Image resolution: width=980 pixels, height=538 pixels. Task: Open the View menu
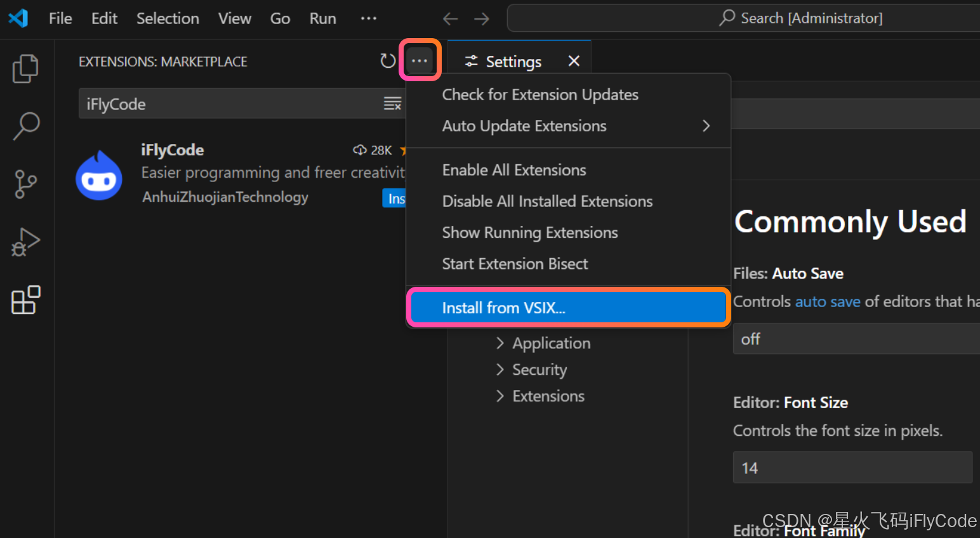coord(235,18)
